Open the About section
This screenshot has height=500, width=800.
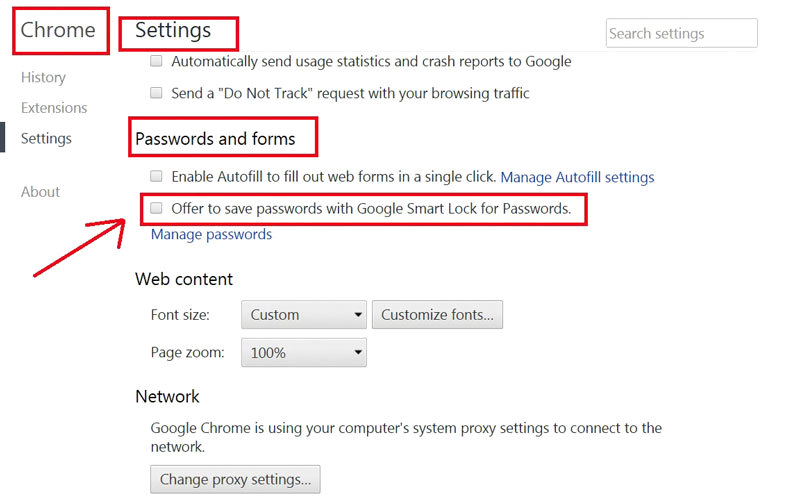click(40, 192)
